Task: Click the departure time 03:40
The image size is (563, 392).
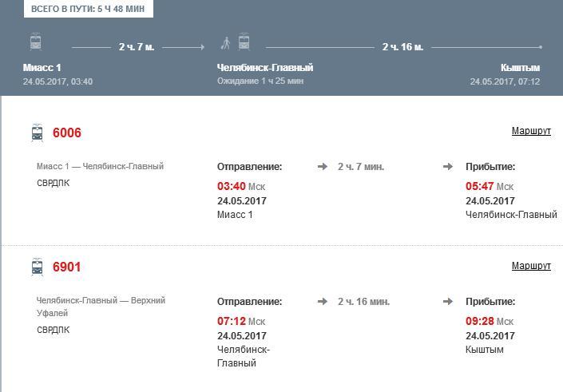Action: tap(231, 187)
